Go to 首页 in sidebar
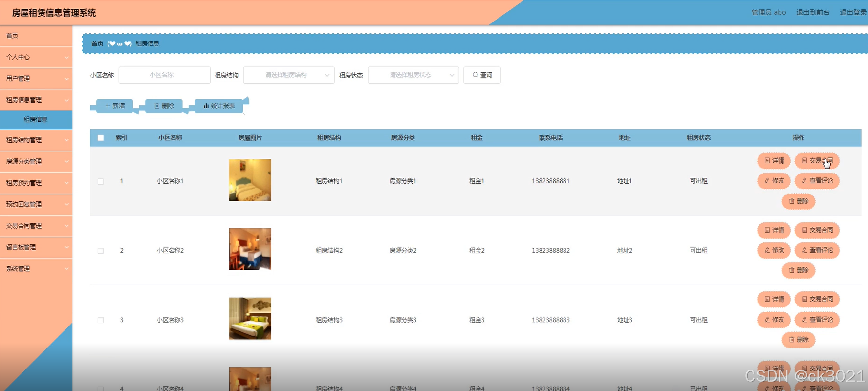The image size is (868, 391). [x=36, y=36]
